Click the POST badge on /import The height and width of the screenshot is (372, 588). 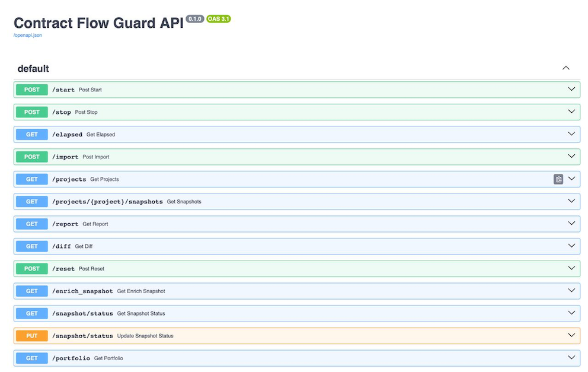click(x=31, y=157)
